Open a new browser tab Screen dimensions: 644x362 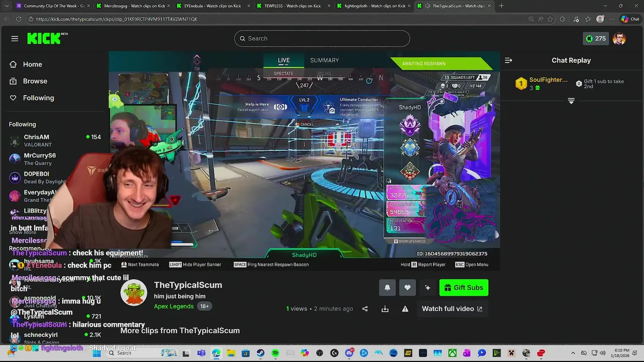(501, 6)
